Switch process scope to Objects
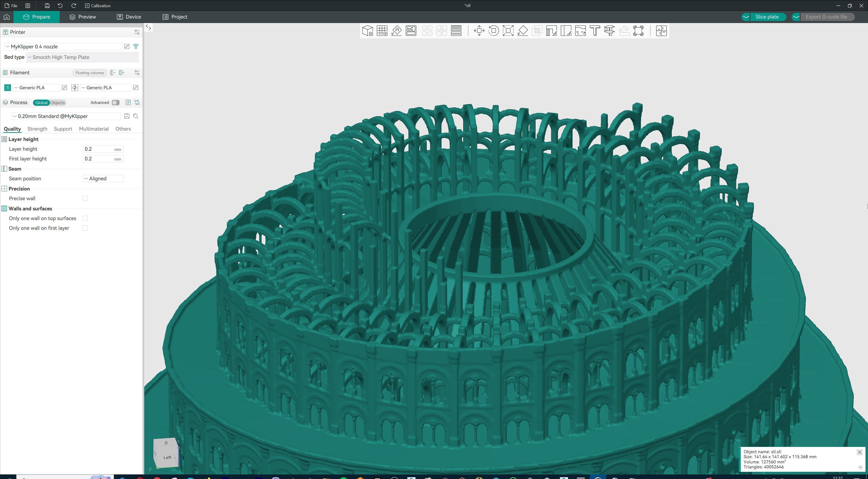 coord(58,103)
